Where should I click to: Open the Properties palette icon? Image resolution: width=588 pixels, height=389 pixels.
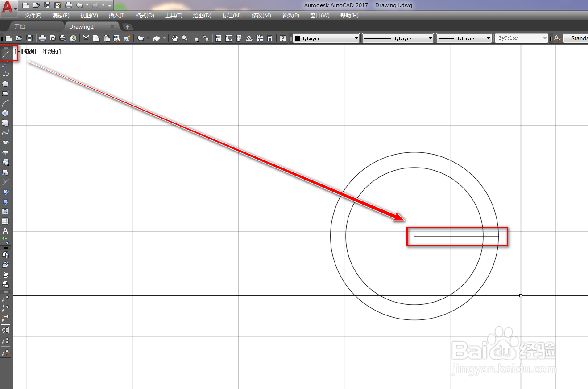click(219, 38)
